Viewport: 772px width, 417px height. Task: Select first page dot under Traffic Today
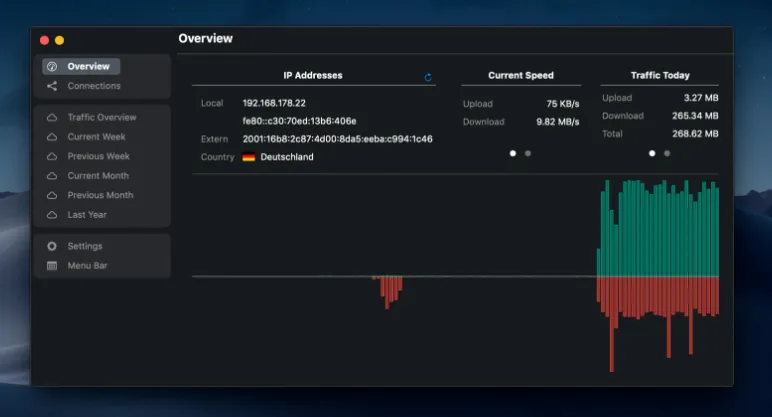coord(652,154)
